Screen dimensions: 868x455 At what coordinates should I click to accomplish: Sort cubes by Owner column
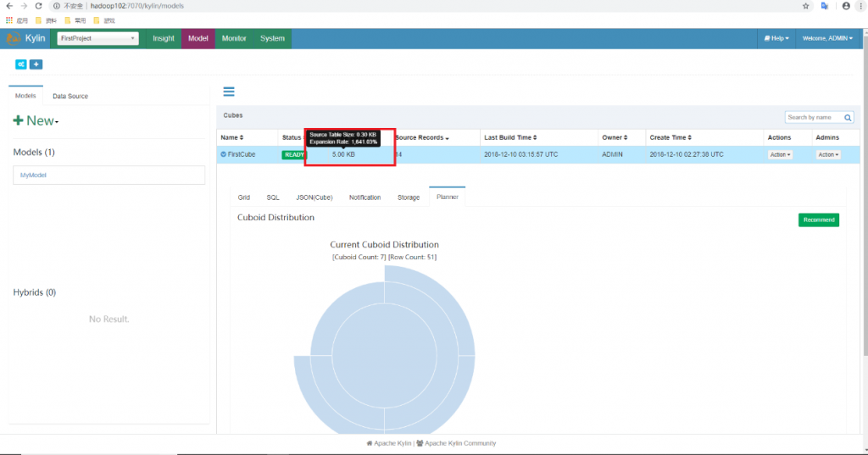pos(615,138)
